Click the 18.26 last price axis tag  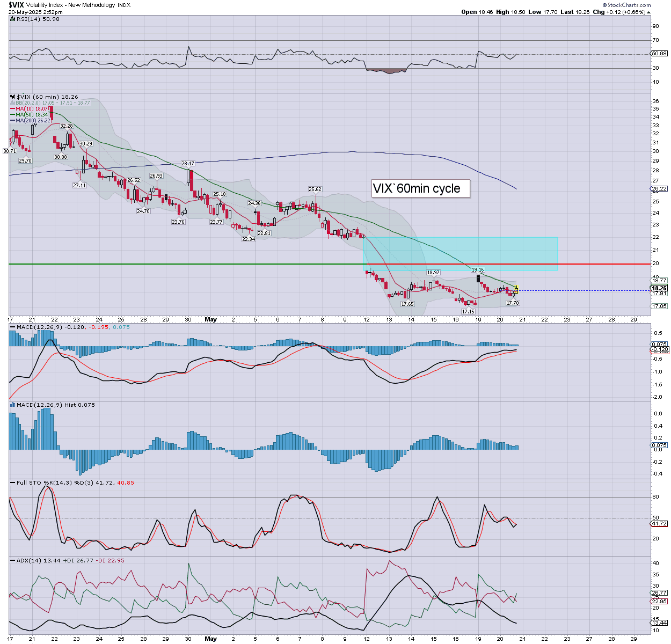click(x=659, y=288)
